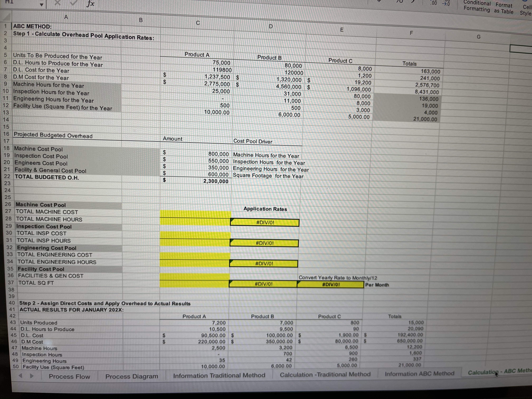Select the Calculation -Traditional Method tab

(x=325, y=374)
